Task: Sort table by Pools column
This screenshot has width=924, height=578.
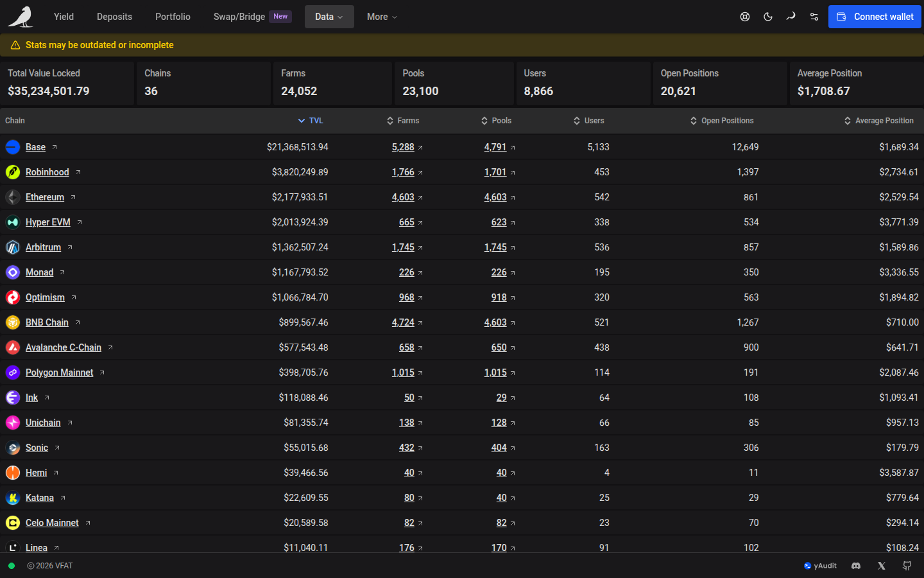Action: (x=497, y=121)
